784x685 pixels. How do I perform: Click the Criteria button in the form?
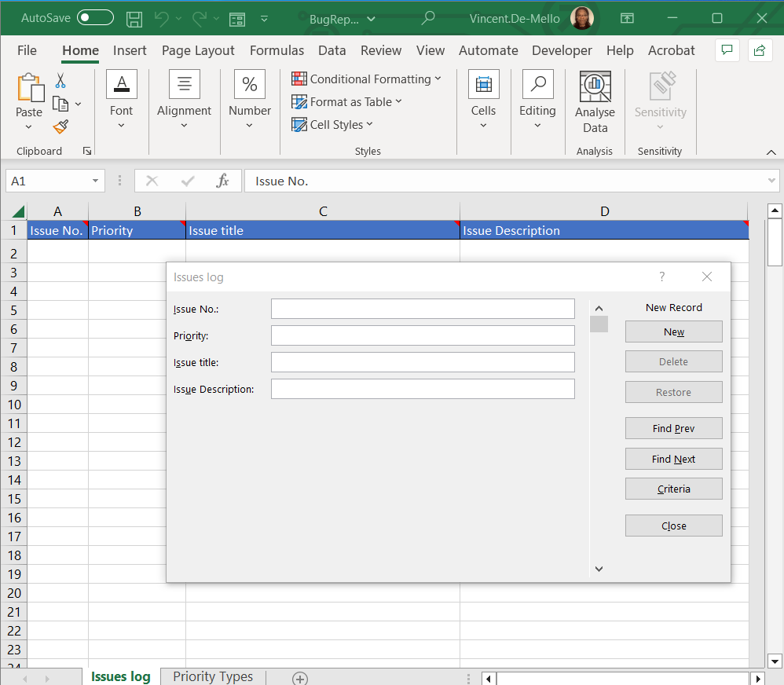pyautogui.click(x=673, y=489)
